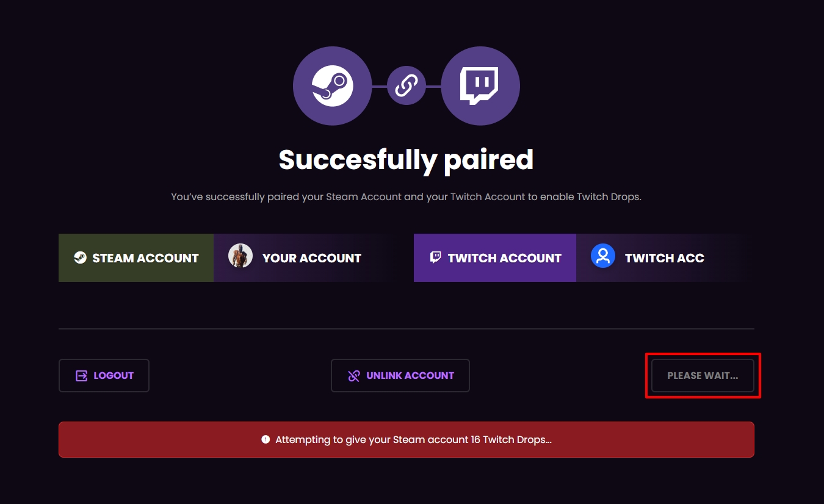The image size is (824, 504).
Task: Select the STEAM ACCOUNT label
Action: 145,258
